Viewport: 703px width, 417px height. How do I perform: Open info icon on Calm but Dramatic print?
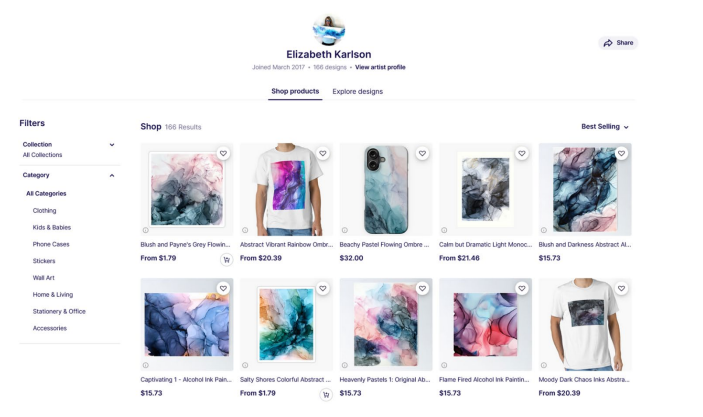444,230
